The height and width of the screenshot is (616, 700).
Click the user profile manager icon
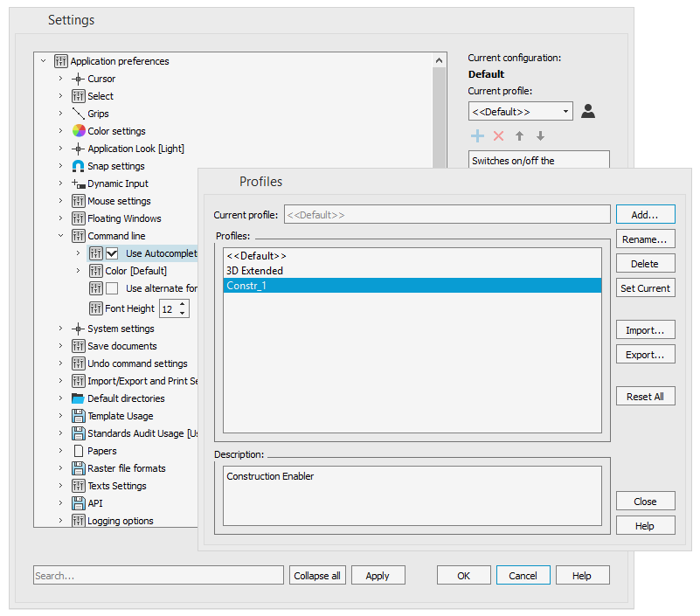click(588, 111)
